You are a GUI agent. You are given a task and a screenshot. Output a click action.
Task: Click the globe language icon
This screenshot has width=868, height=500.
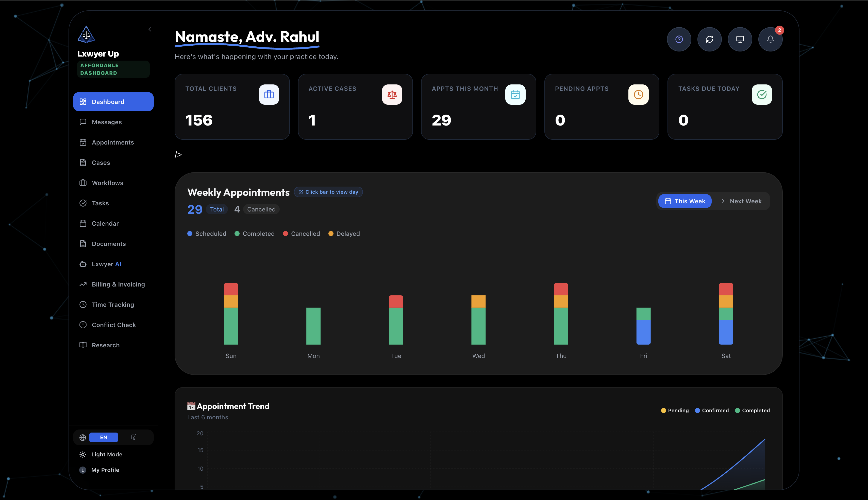click(82, 437)
